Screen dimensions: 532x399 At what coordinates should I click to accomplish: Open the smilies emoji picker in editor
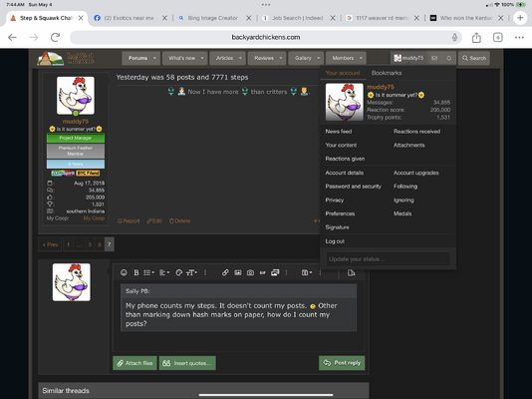pos(124,272)
